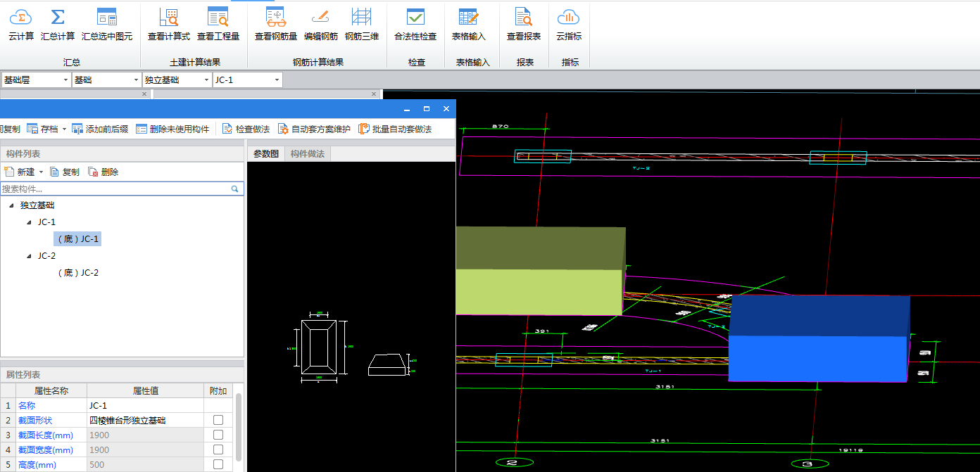Open 新建 dropdown arrow
The image size is (980, 472).
pyautogui.click(x=41, y=172)
